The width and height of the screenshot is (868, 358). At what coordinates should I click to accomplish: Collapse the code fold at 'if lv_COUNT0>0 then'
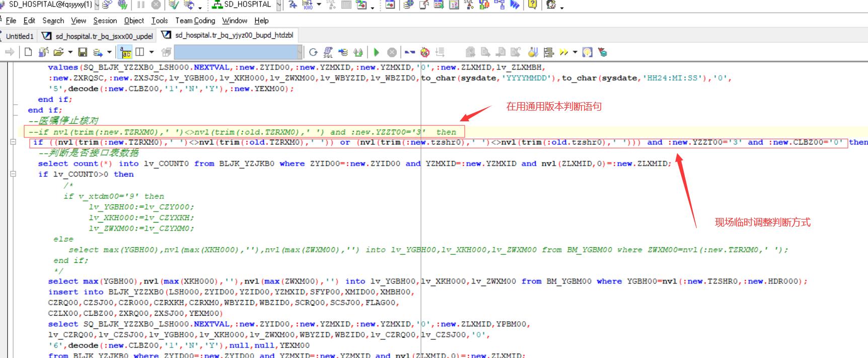(x=13, y=174)
